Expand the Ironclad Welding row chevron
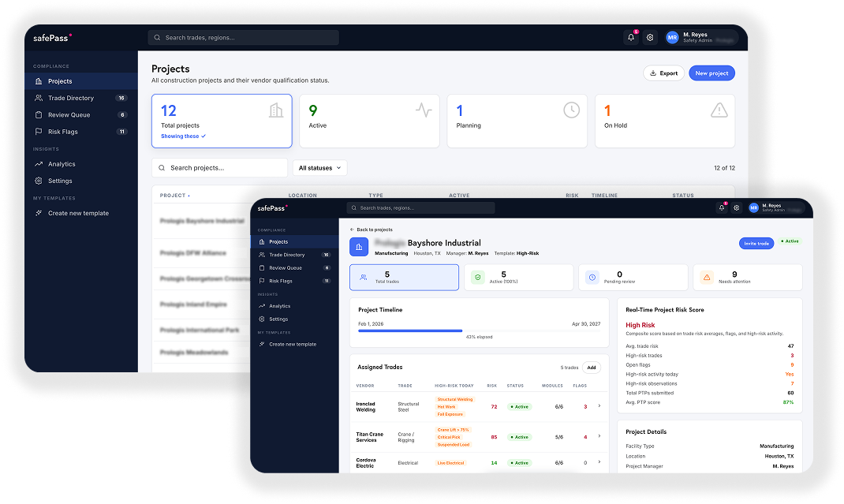844x504 pixels. [x=599, y=406]
